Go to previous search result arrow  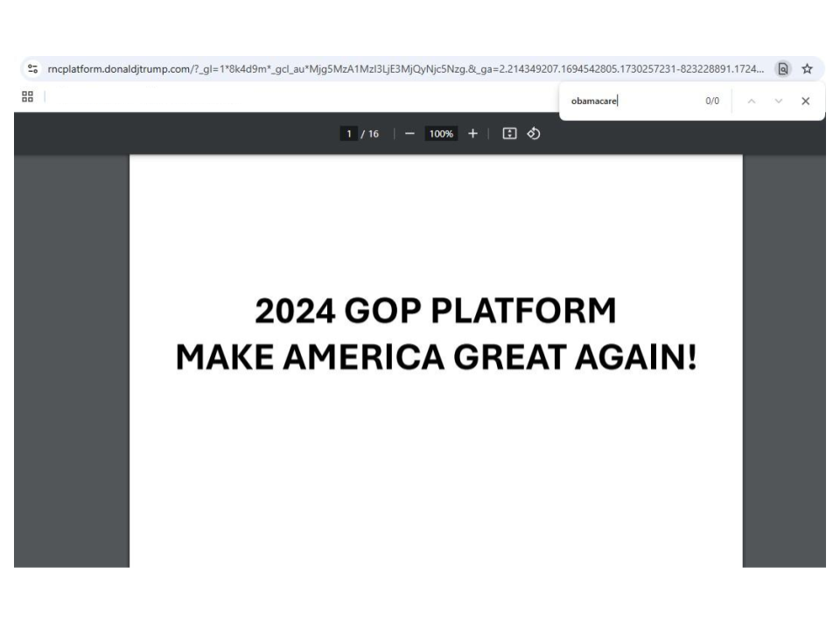click(x=751, y=101)
